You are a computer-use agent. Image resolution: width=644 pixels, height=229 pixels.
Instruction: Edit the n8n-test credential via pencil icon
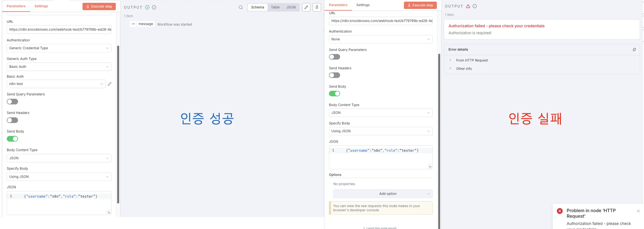(x=110, y=84)
